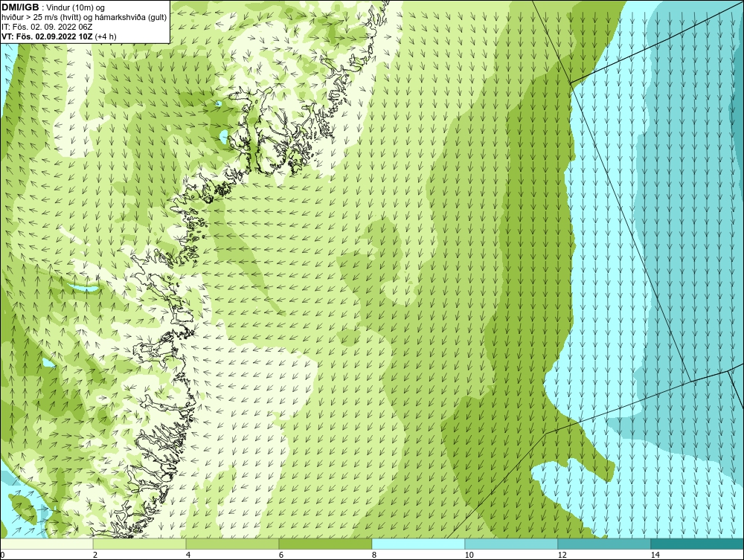Image resolution: width=744 pixels, height=560 pixels.
Task: Click the 12–14 m/s teal scale segment
Action: coord(604,544)
